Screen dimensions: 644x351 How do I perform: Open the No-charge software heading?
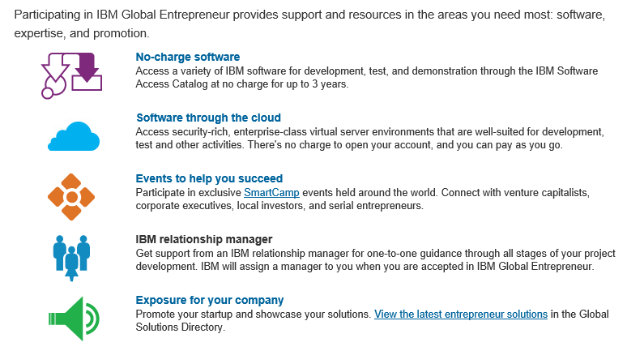(x=188, y=57)
